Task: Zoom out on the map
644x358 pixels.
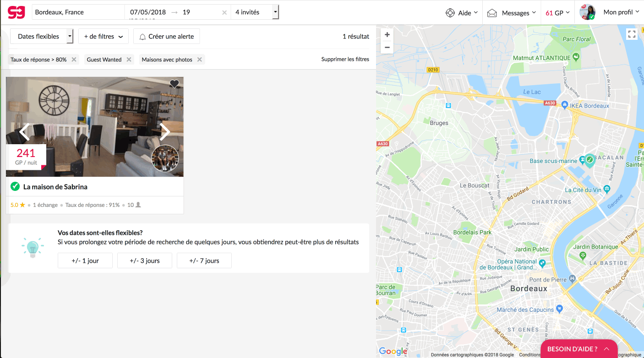Action: point(387,47)
